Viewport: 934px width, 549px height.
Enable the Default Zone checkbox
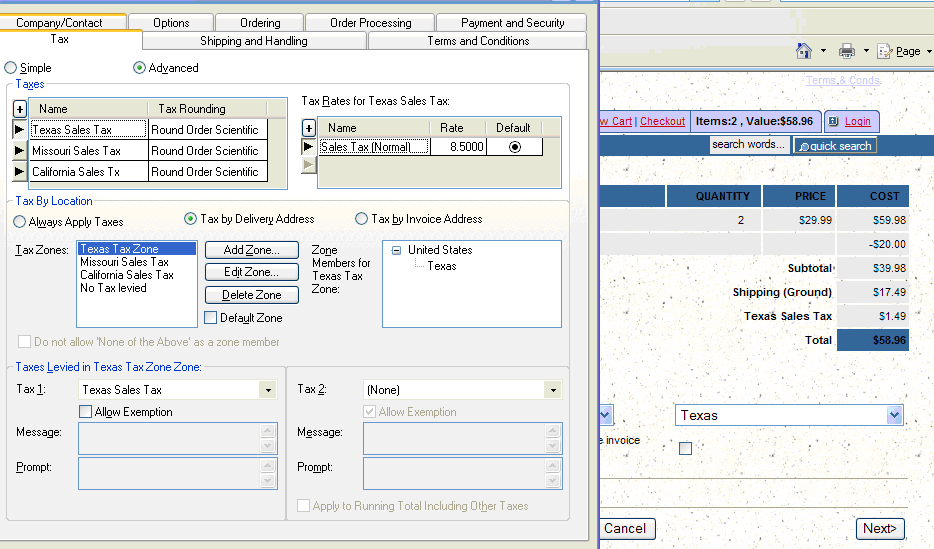click(211, 318)
